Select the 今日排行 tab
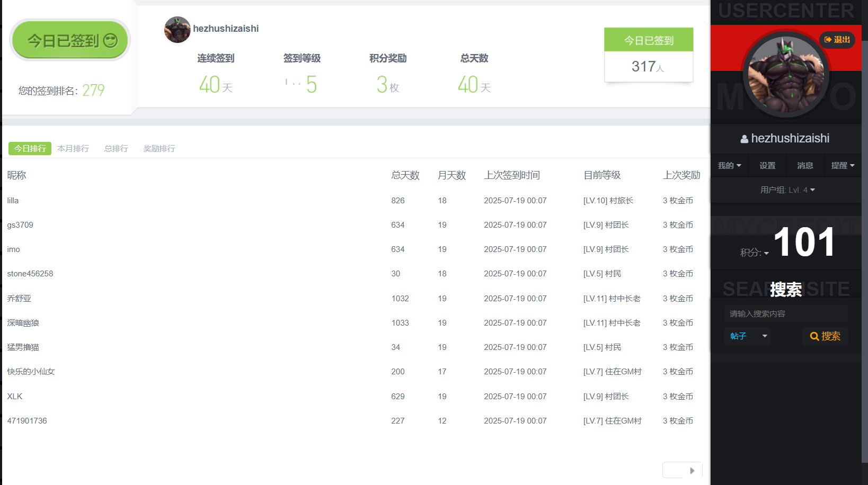Screen dimensions: 868x485 (30, 149)
